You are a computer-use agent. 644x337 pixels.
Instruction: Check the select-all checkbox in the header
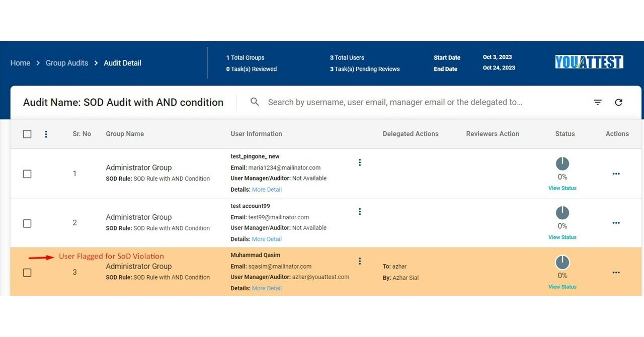tap(27, 134)
